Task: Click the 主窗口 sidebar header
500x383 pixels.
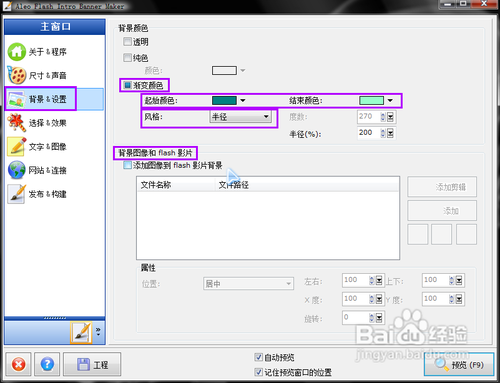Action: (x=55, y=27)
